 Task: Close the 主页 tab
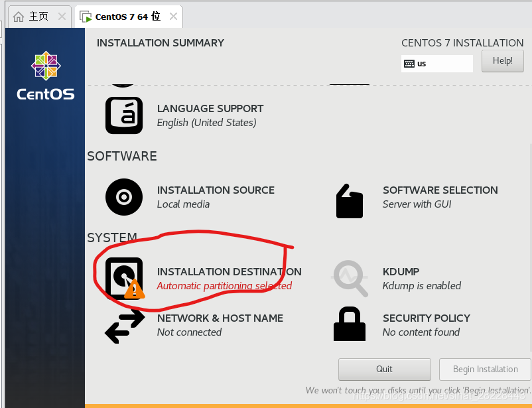62,16
